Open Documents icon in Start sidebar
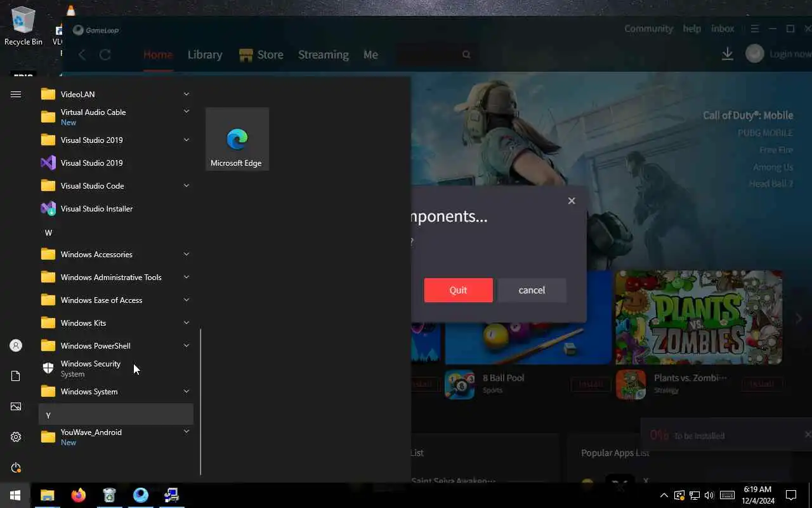This screenshot has width=812, height=508. click(x=16, y=376)
